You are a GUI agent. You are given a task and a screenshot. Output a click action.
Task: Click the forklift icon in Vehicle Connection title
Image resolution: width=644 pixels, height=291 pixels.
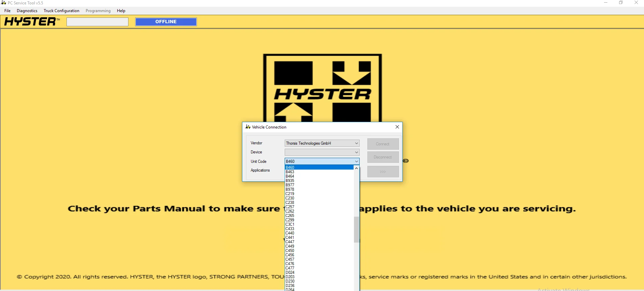coord(248,127)
